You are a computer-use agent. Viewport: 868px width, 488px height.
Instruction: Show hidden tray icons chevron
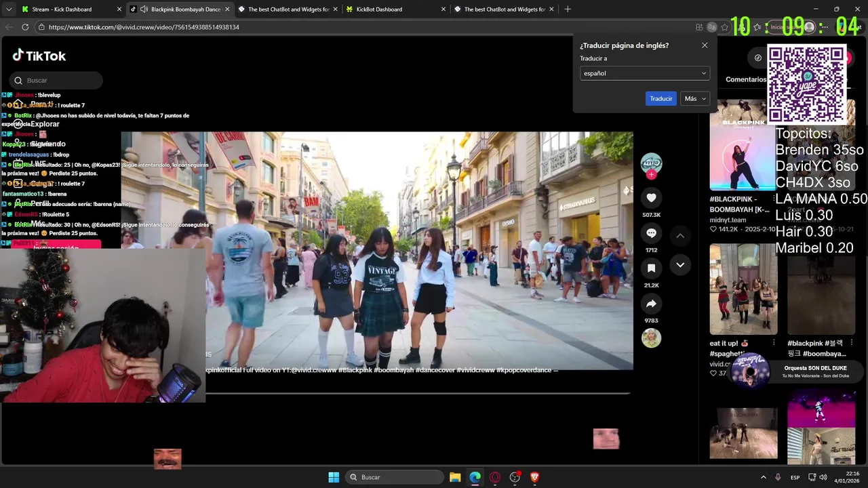coord(763,477)
